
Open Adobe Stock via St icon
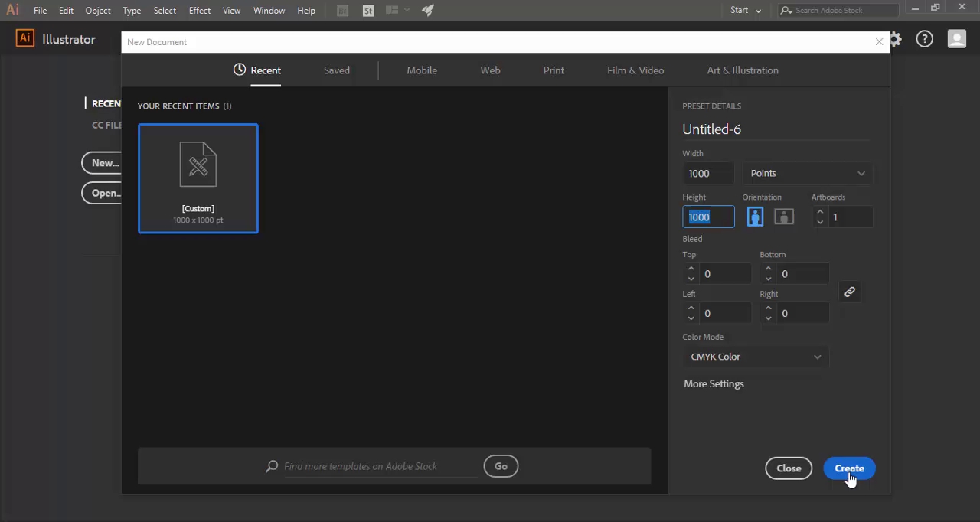[368, 11]
